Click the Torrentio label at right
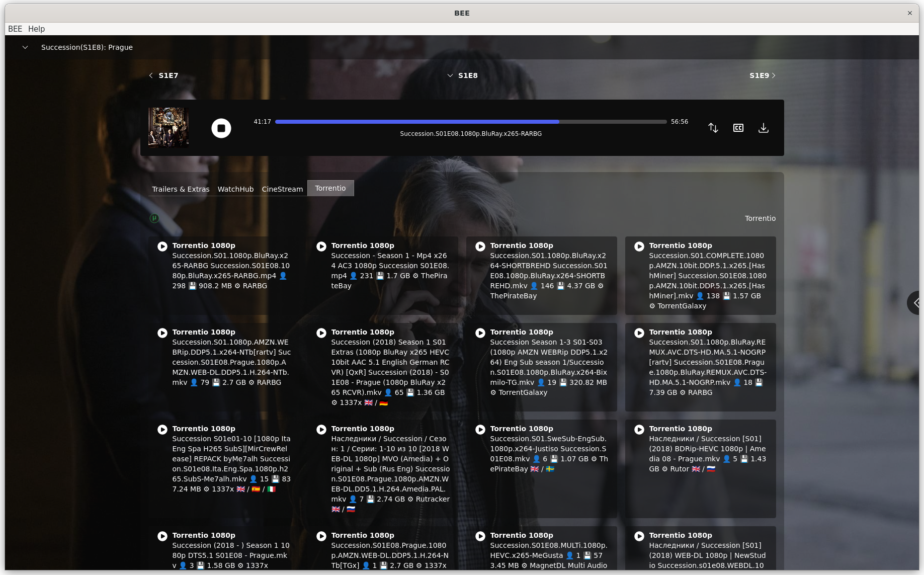924x575 pixels. 760,218
